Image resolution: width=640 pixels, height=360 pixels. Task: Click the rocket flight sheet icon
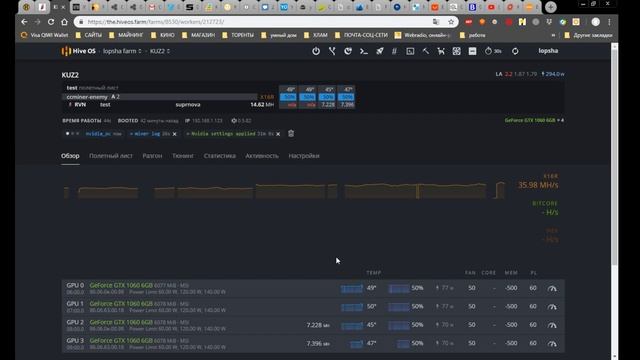[380, 51]
